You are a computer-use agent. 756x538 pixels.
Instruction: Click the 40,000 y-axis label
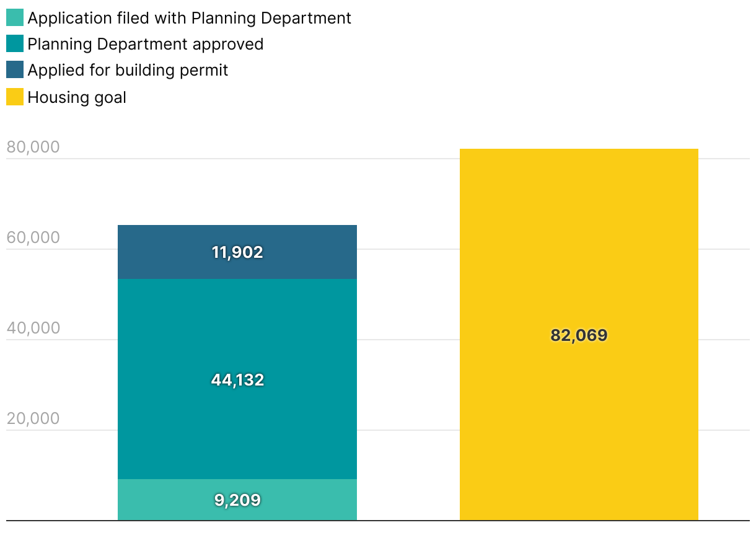coord(33,328)
